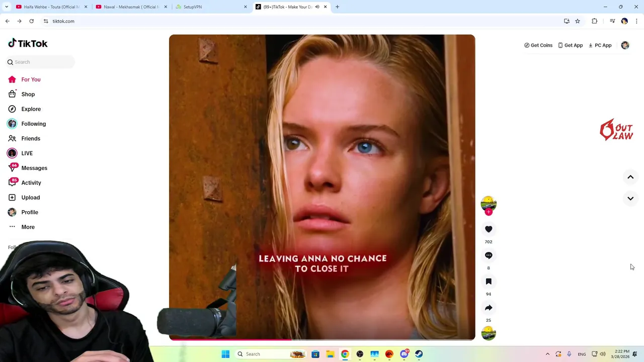Bookmark the video to favorites
This screenshot has width=644, height=362.
pyautogui.click(x=489, y=282)
